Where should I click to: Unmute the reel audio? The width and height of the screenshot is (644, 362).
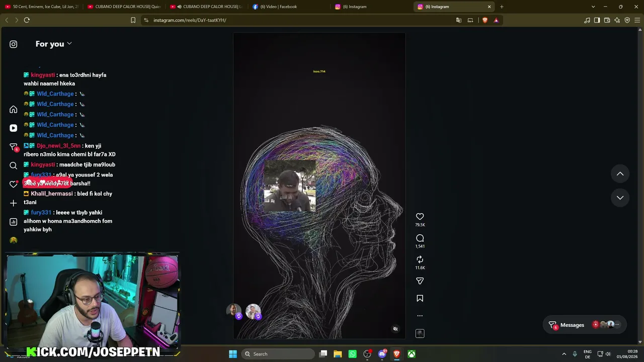point(395,329)
